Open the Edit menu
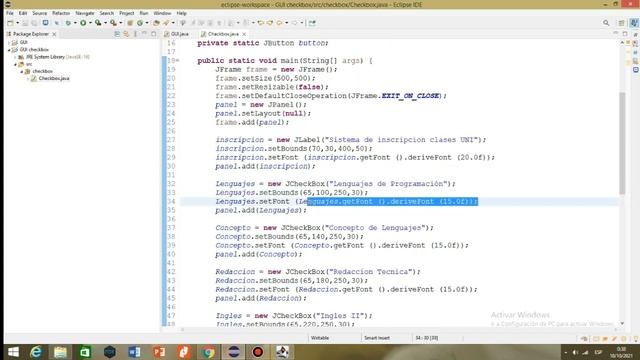The height and width of the screenshot is (360, 640). (23, 13)
